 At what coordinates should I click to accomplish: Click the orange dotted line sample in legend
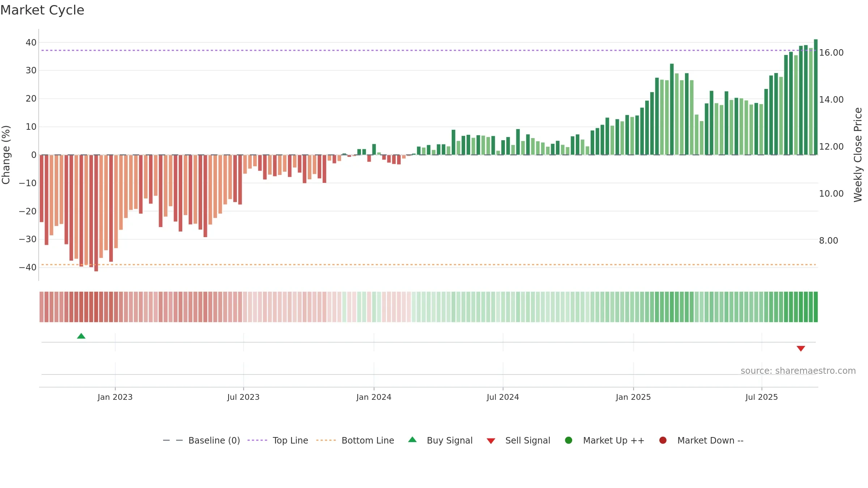point(326,440)
